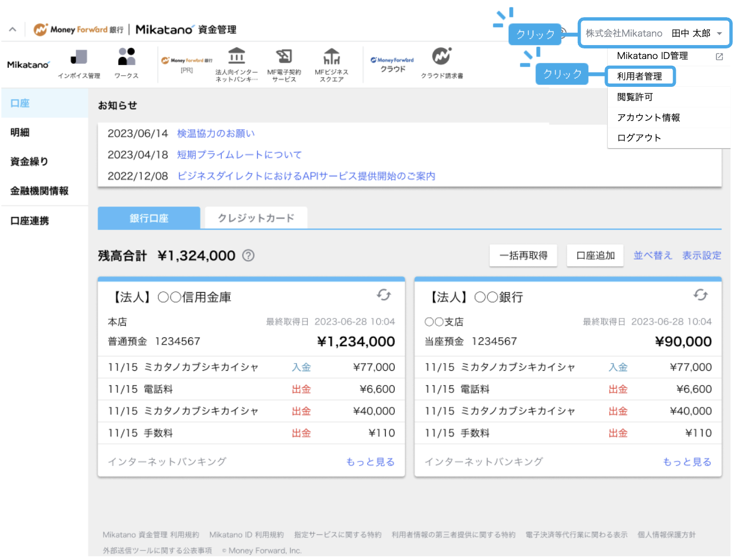The width and height of the screenshot is (737, 560).
Task: Switch to 銀行口座 tab
Action: point(149,218)
